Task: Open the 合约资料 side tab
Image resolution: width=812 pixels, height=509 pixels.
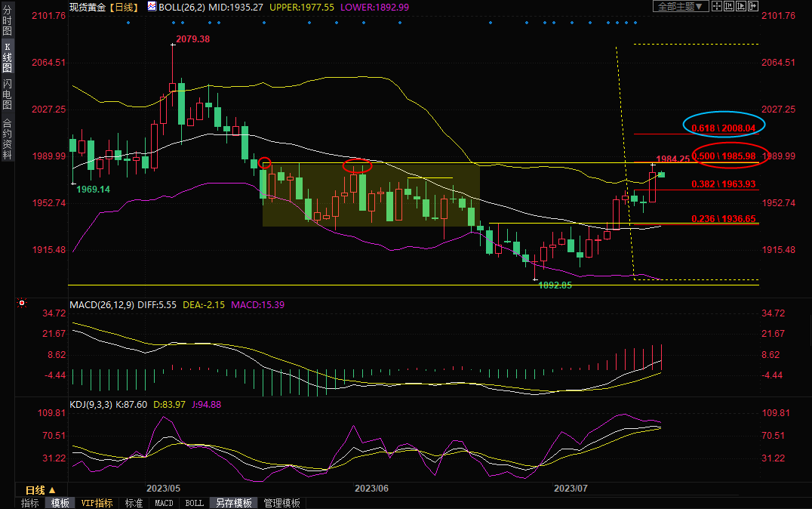Action: coord(7,139)
